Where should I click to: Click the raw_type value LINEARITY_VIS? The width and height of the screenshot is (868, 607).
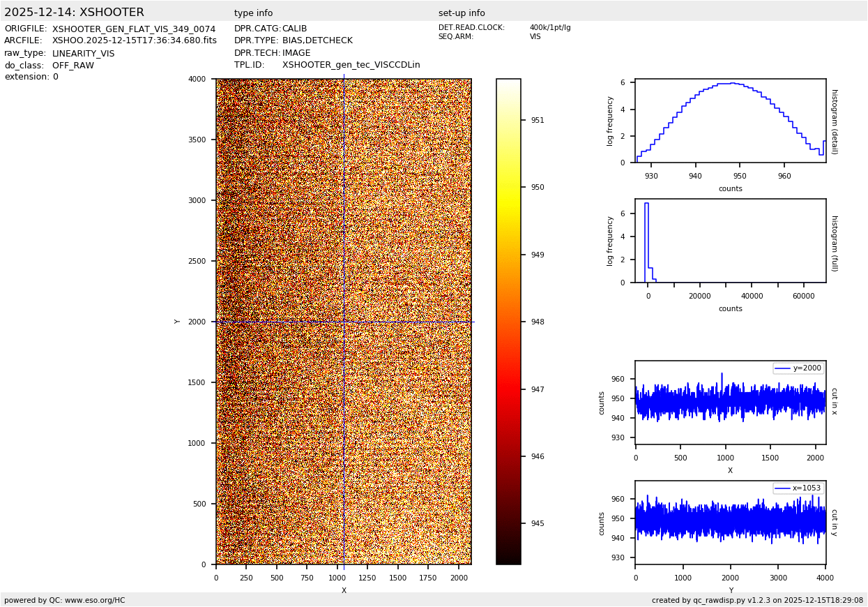pos(83,54)
